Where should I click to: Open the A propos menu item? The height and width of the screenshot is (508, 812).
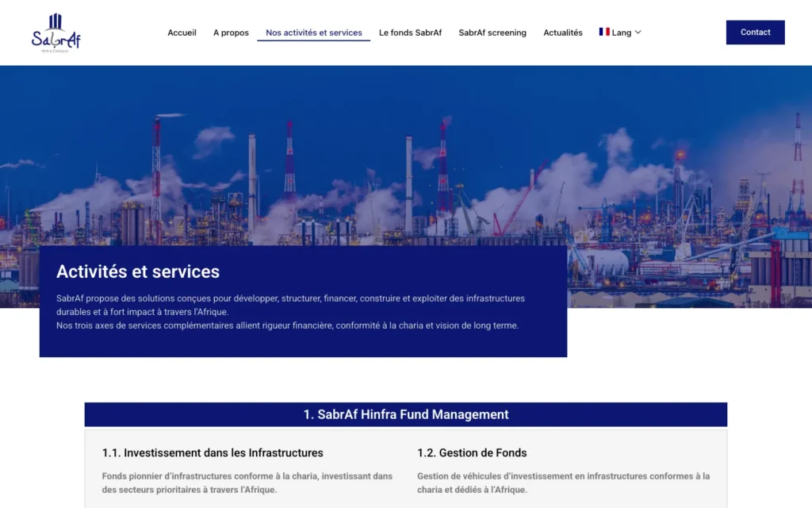tap(231, 33)
